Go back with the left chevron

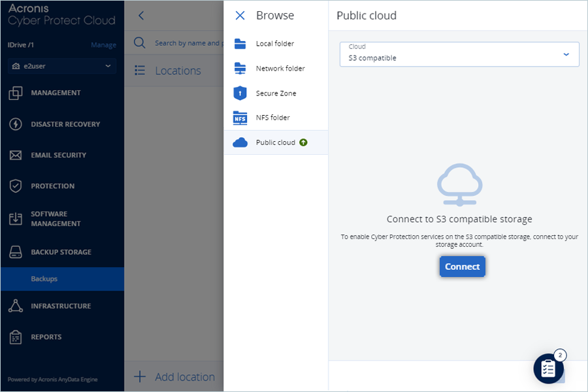141,16
